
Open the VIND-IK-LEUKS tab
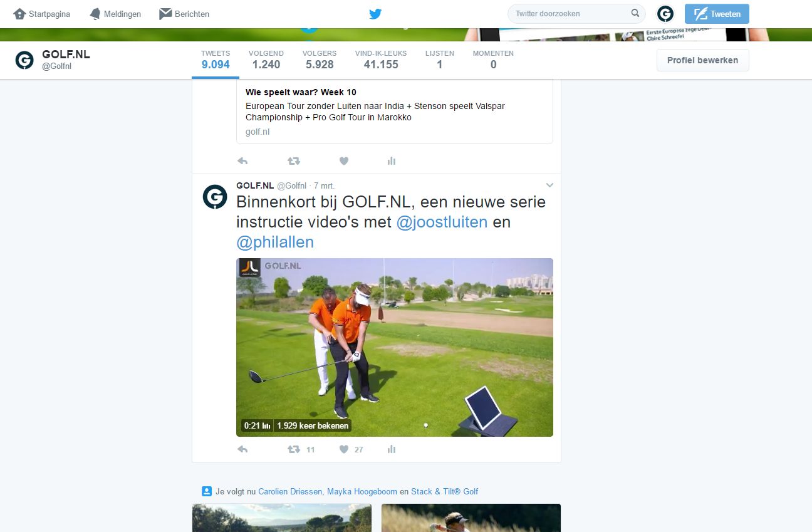380,59
